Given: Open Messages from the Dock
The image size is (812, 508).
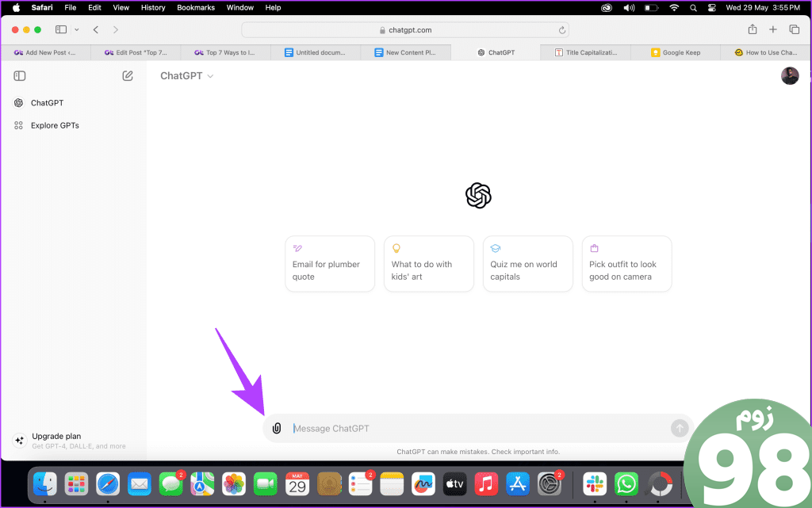Looking at the screenshot, I should [x=171, y=485].
